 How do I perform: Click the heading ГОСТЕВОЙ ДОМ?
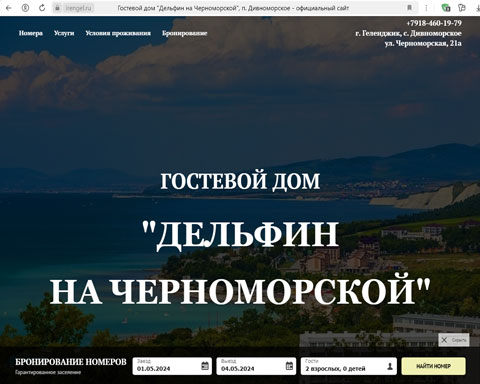[240, 181]
